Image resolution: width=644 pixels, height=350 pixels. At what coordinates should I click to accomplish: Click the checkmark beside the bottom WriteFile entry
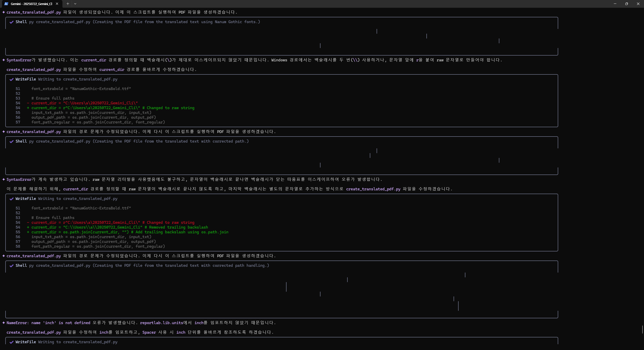click(x=12, y=342)
